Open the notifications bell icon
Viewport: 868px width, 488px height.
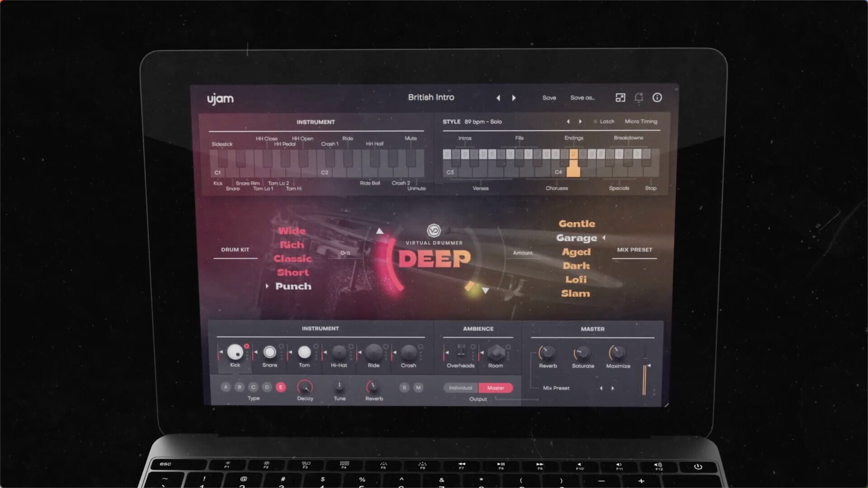coord(639,98)
